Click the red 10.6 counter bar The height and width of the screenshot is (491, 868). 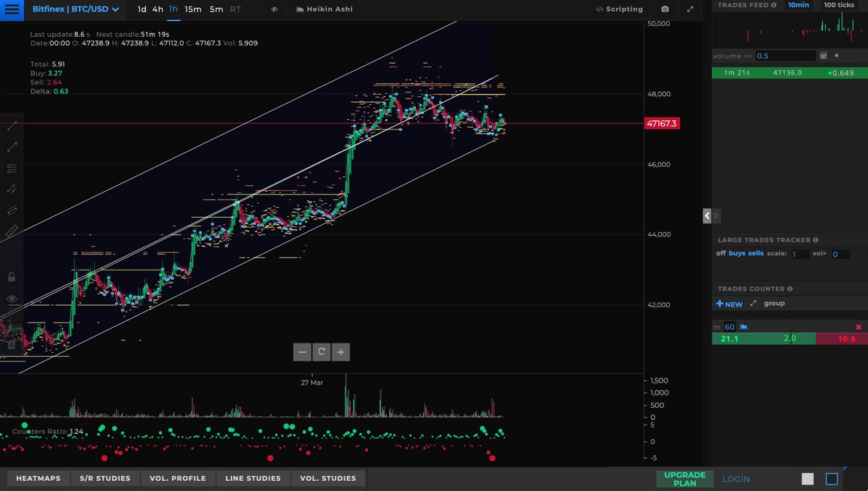[x=842, y=338]
